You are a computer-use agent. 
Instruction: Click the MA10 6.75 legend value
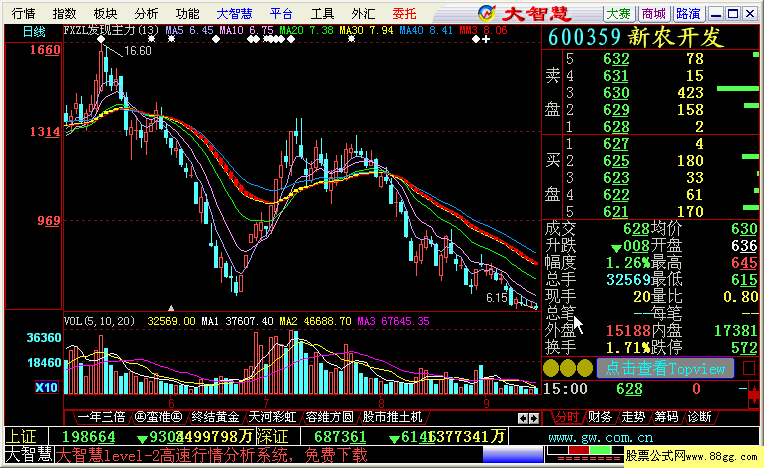(x=246, y=31)
